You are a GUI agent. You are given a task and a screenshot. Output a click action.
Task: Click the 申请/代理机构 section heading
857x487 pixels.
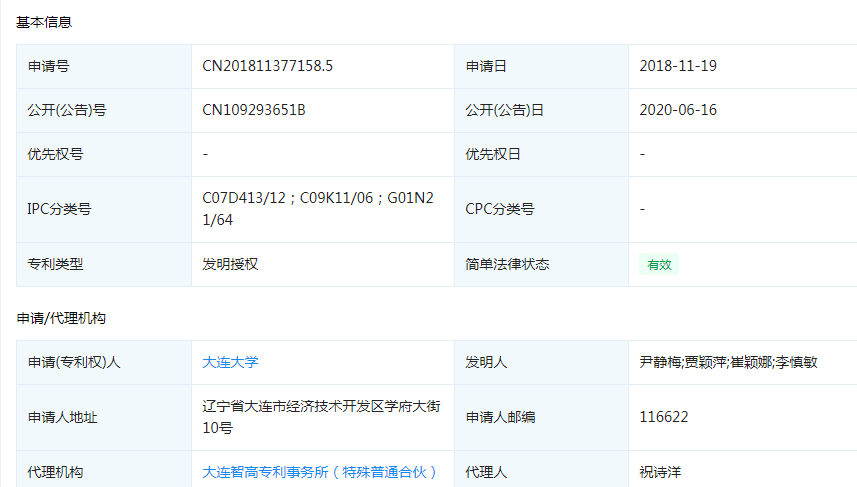click(61, 318)
